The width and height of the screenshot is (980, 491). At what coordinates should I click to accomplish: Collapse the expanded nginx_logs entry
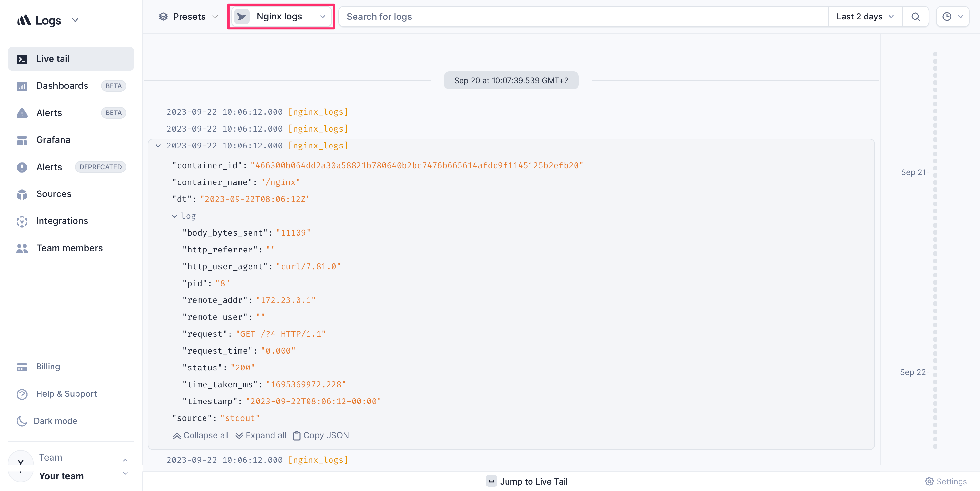tap(158, 145)
